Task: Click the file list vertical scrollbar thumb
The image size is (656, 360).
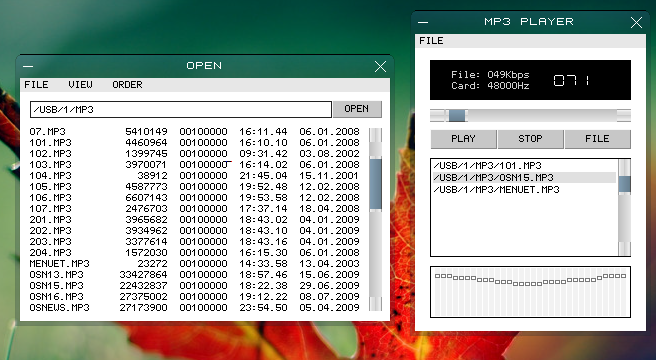Action: [x=376, y=184]
